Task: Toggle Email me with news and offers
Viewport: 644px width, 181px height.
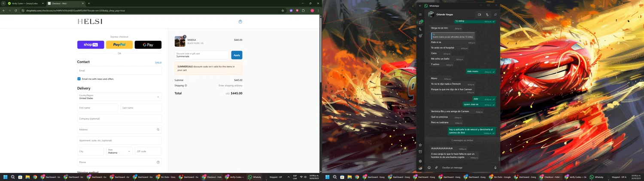Action: (79, 79)
